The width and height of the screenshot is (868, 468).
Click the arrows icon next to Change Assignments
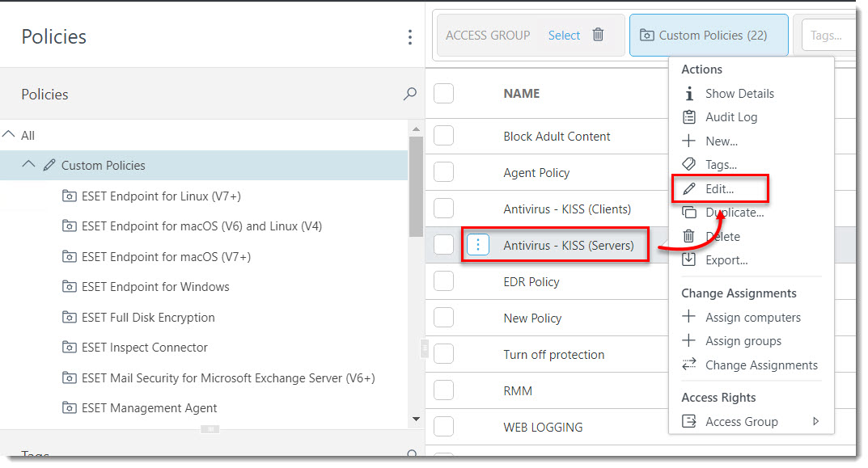688,364
